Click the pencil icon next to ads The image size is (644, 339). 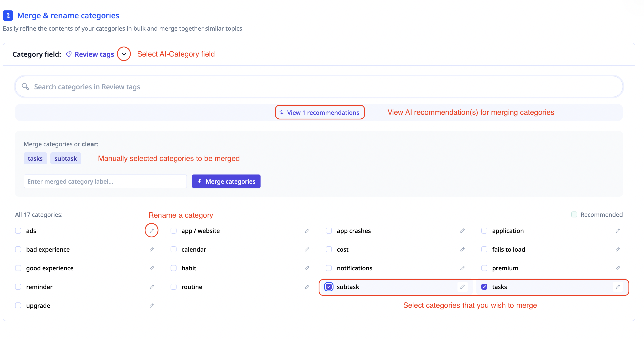151,230
